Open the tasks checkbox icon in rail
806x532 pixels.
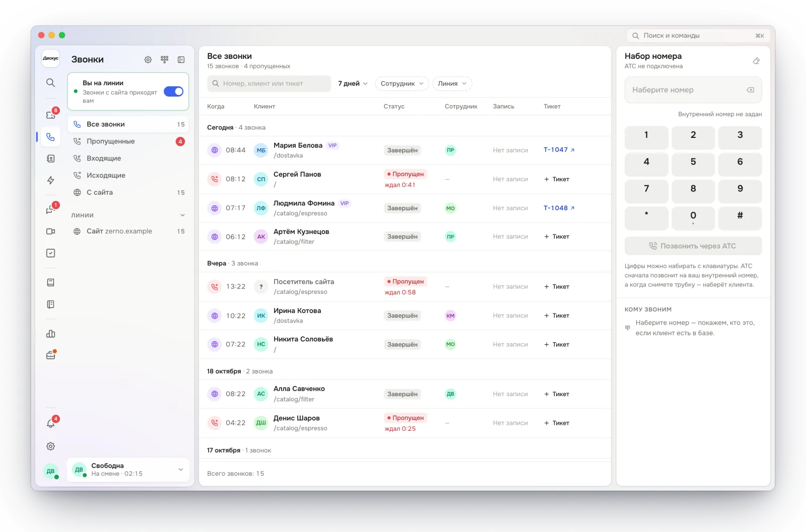(x=50, y=253)
